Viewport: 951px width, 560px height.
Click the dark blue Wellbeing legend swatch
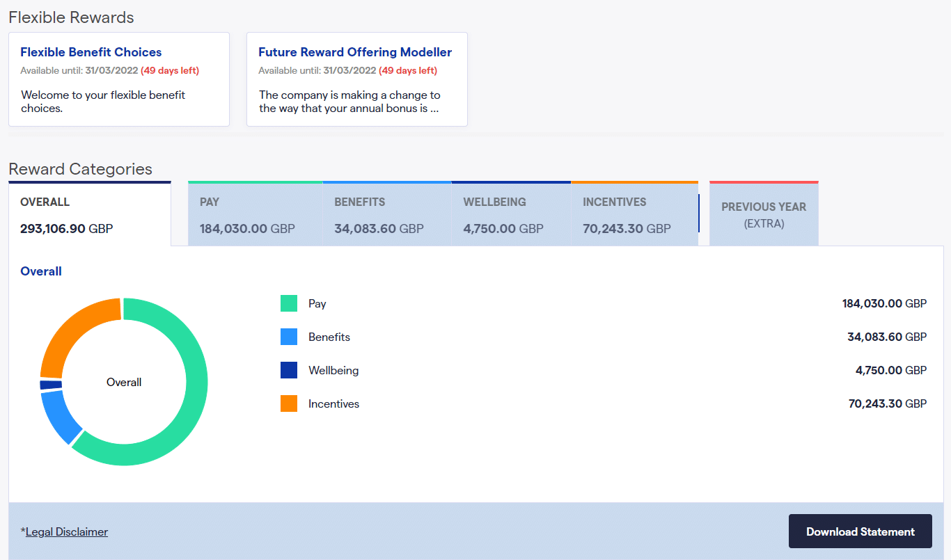tap(289, 370)
